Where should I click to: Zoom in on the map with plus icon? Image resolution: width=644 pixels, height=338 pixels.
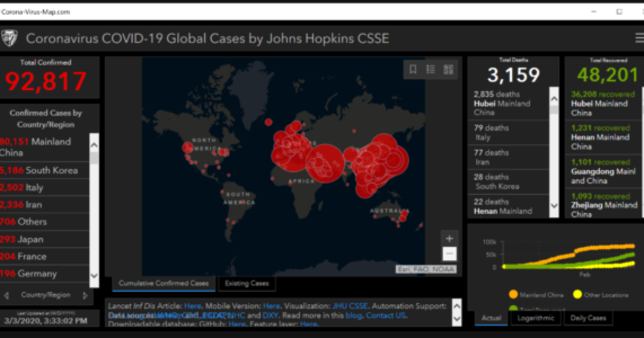pyautogui.click(x=449, y=238)
